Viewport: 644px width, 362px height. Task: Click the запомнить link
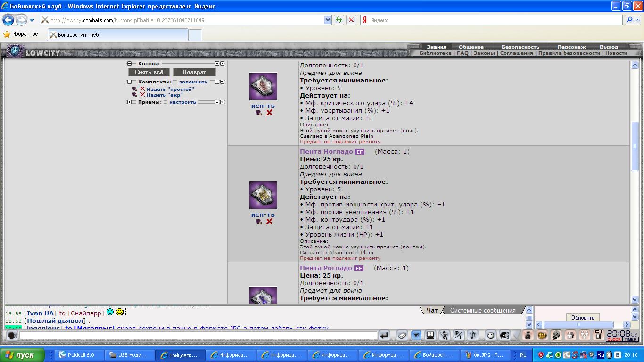coord(193,82)
